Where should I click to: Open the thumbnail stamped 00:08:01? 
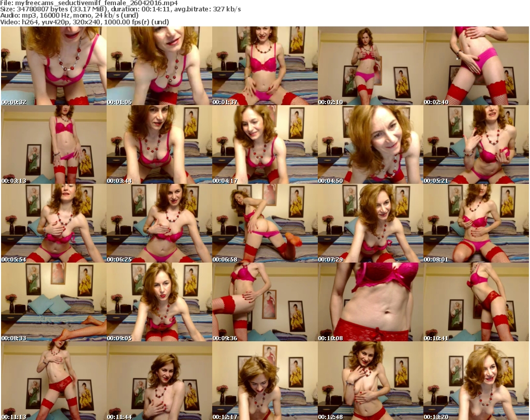(476, 224)
